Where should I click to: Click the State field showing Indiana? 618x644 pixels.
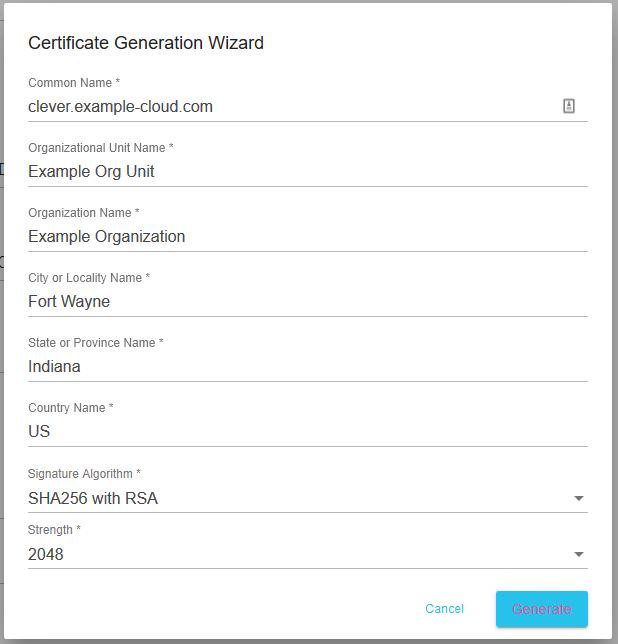pyautogui.click(x=308, y=366)
